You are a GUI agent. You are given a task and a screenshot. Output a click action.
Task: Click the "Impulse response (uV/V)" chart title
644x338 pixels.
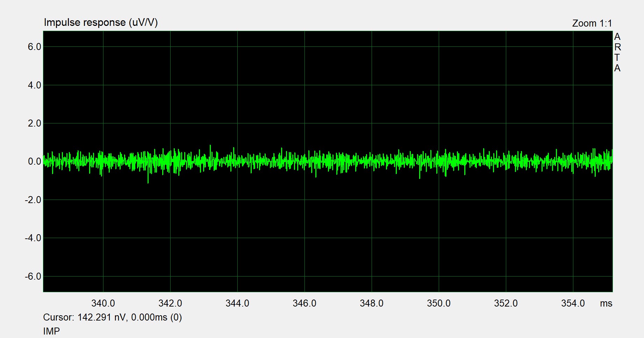coord(101,23)
